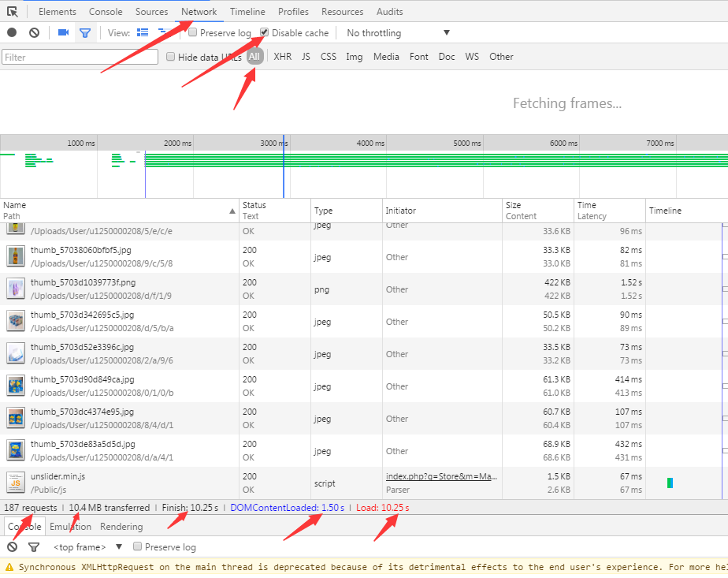Image resolution: width=728 pixels, height=578 pixels.
Task: Go to the Audits tab
Action: point(389,12)
